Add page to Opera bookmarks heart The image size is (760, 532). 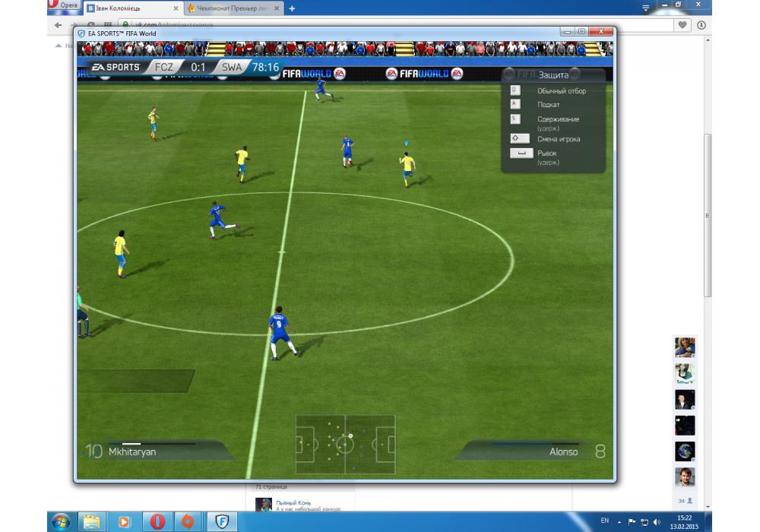(682, 25)
